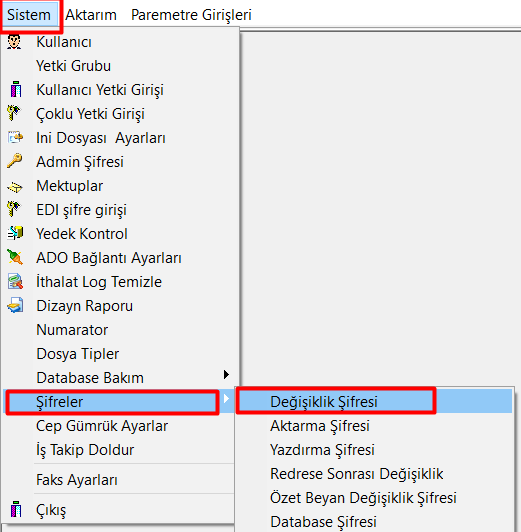Expand the Şifreler submenu arrow
Screen dimensions: 521x532
(x=226, y=399)
